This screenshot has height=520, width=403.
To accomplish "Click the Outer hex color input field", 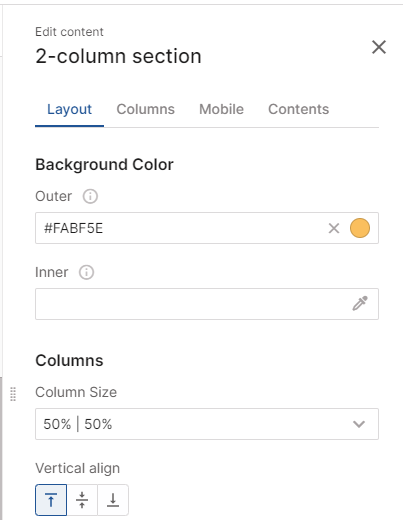I will tap(180, 228).
